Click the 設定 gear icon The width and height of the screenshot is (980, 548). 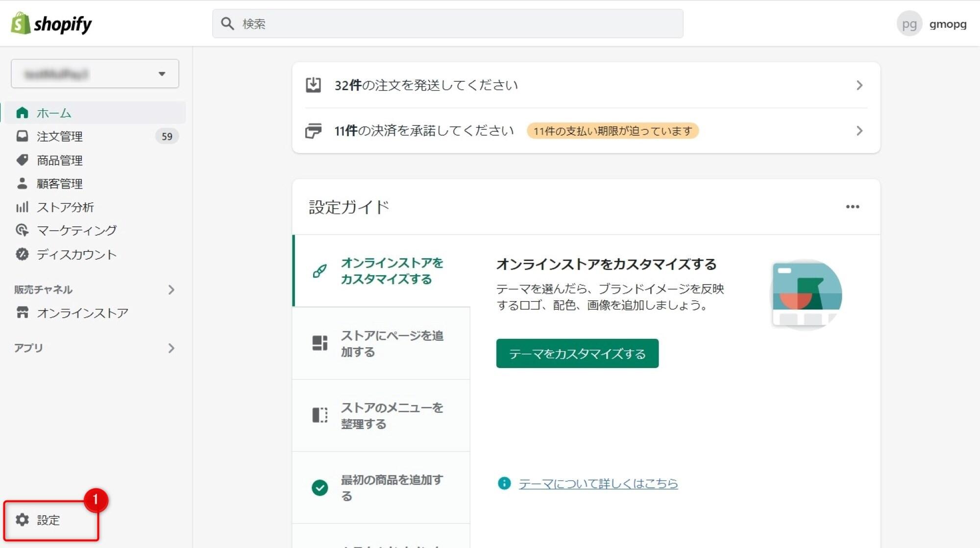pyautogui.click(x=23, y=520)
